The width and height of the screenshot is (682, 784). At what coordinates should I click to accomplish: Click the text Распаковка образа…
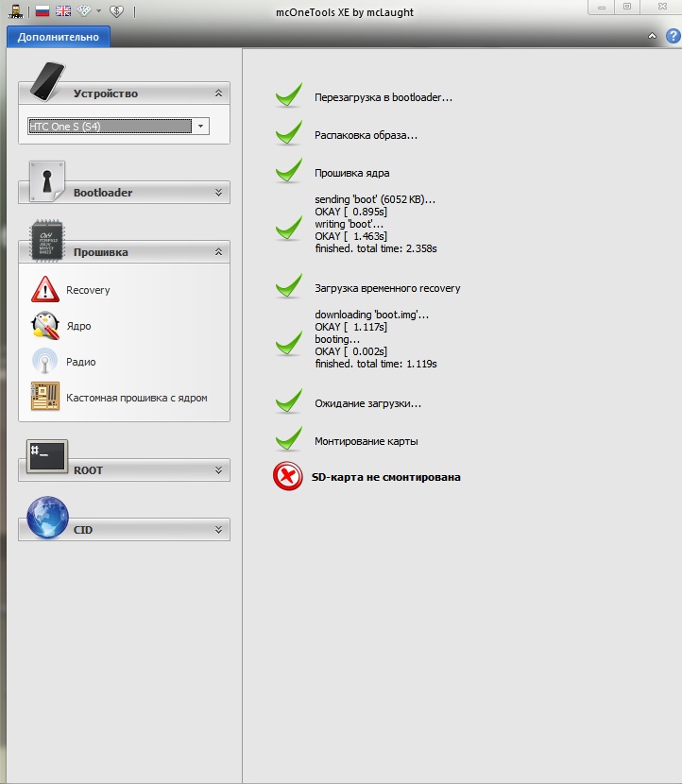(366, 135)
